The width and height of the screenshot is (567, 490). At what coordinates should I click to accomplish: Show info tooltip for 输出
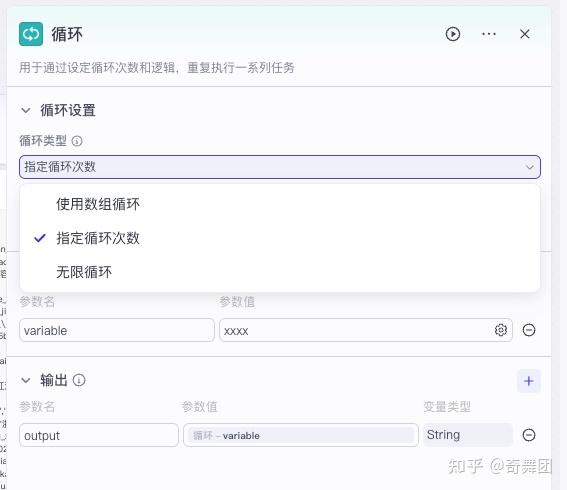click(x=79, y=380)
